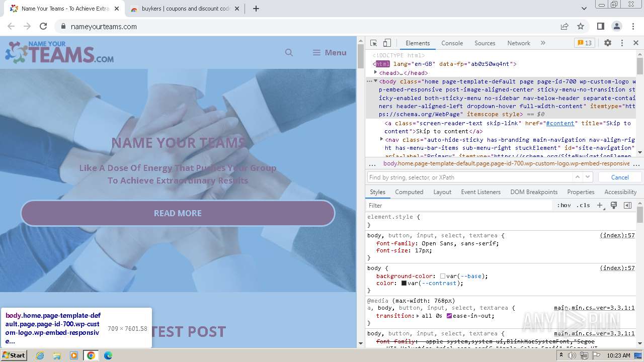
Task: Select the body.home breadcrumb in DOM path
Action: click(506, 164)
